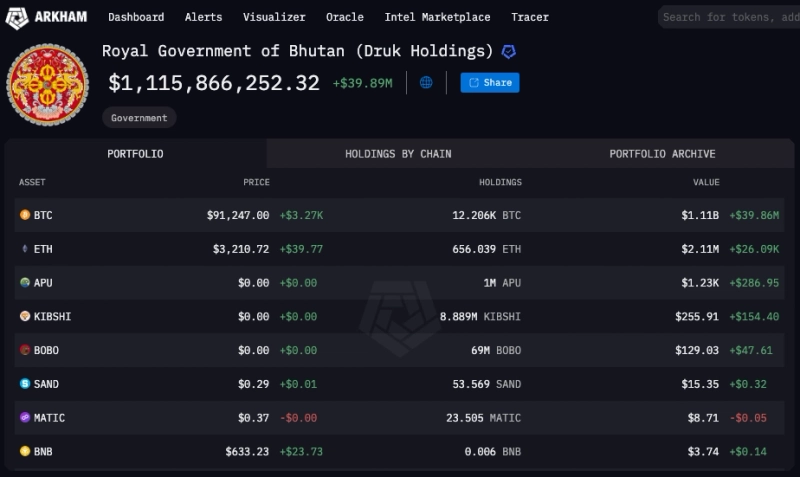The width and height of the screenshot is (800, 477).
Task: Click the Government tag
Action: click(139, 118)
